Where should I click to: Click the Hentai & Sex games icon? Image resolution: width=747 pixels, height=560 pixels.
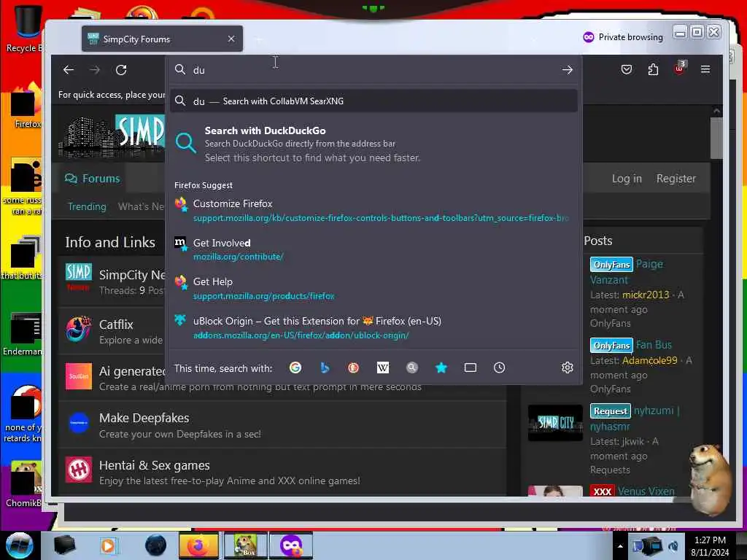pos(79,470)
